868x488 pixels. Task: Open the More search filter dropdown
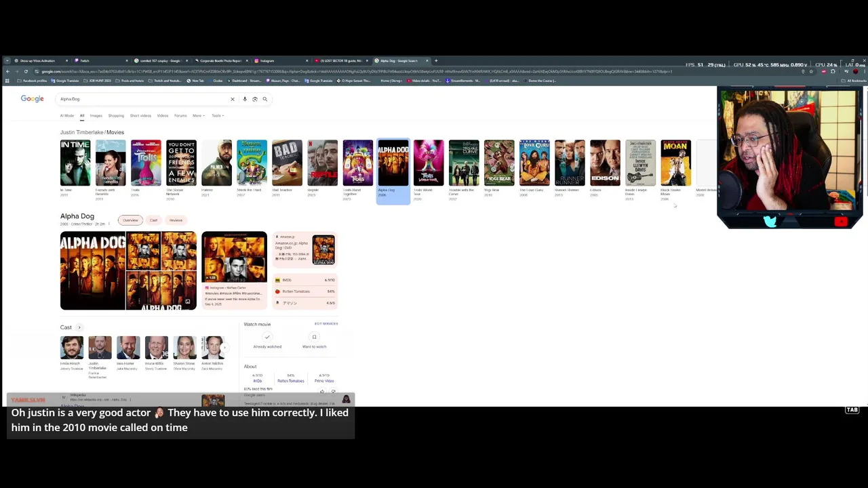click(198, 116)
